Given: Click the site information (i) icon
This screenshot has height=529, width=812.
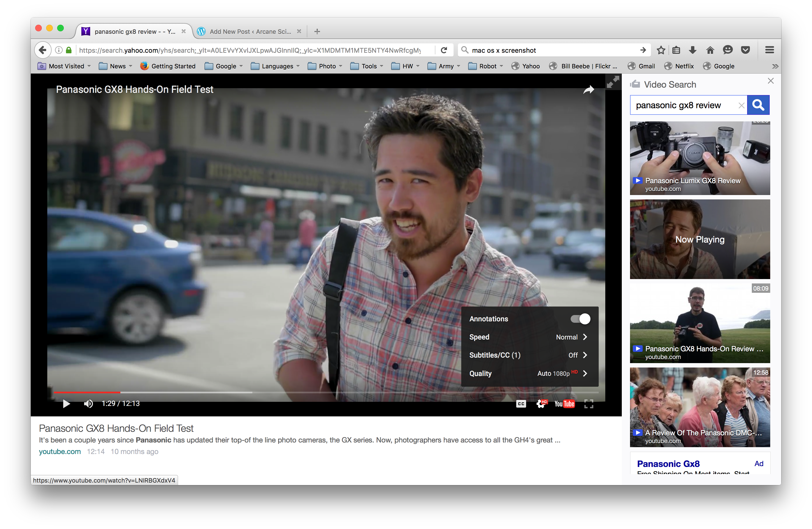Looking at the screenshot, I should point(59,50).
